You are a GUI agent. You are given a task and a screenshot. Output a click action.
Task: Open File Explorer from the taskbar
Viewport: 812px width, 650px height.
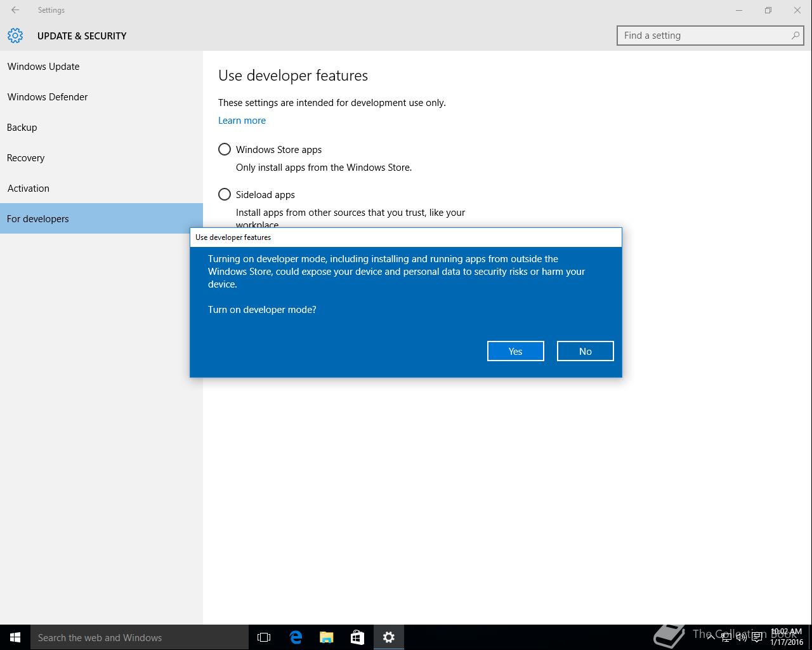coord(327,637)
